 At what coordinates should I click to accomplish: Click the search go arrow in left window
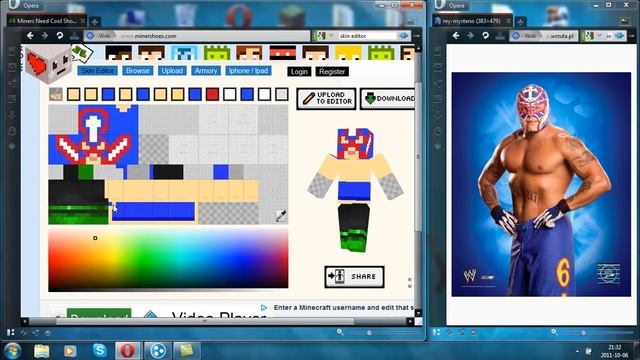(403, 36)
